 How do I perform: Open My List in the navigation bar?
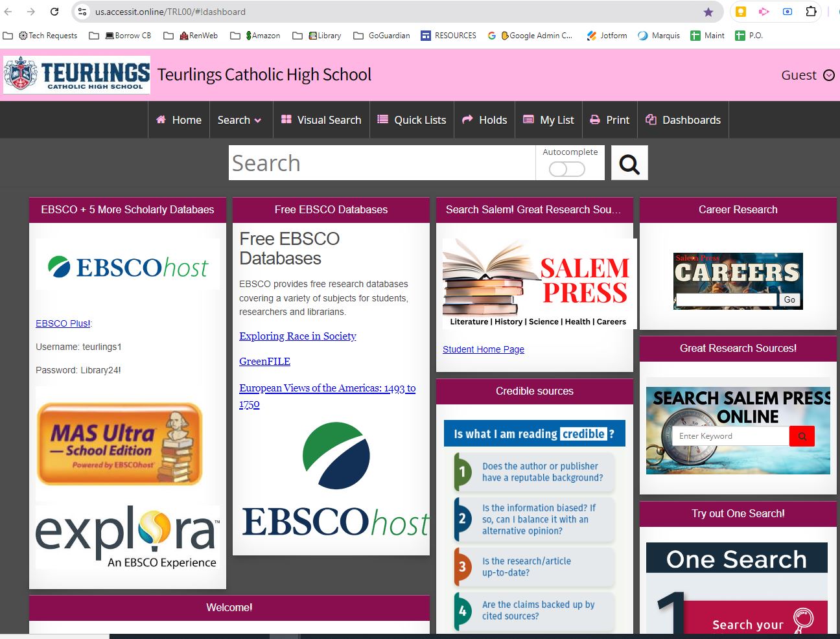click(x=548, y=120)
